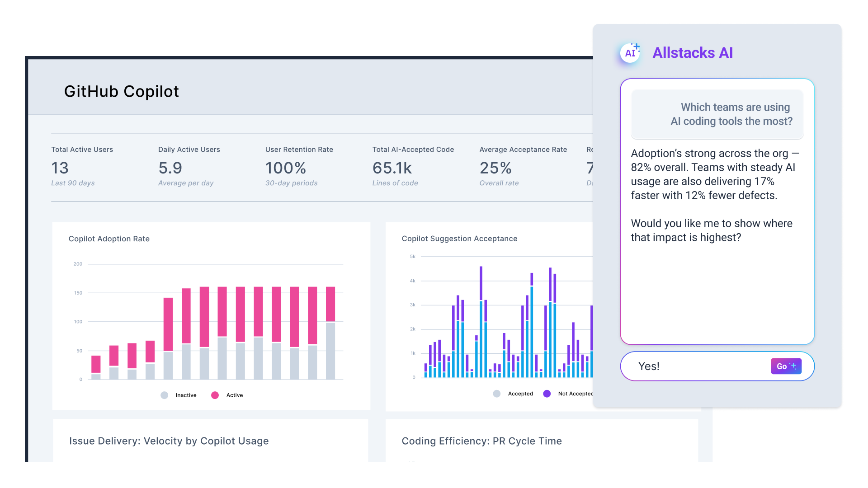Viewport: 868px width, 488px height.
Task: Click the Average Acceptance Rate metric
Action: 523,166
